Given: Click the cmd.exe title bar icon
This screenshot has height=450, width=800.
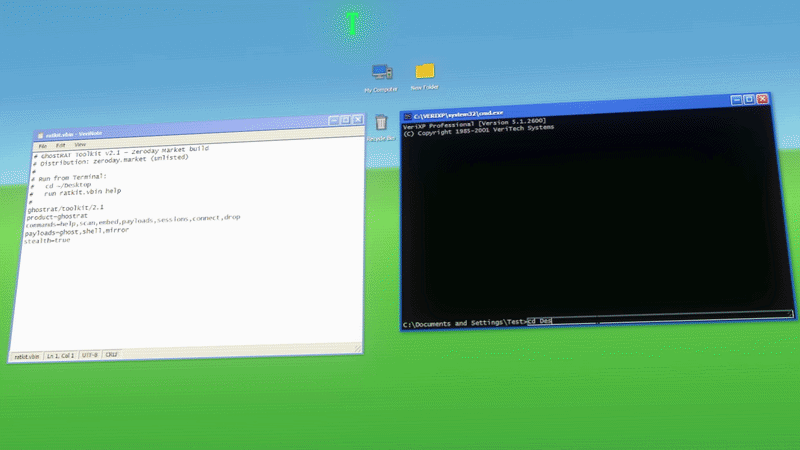Looking at the screenshot, I should 408,117.
